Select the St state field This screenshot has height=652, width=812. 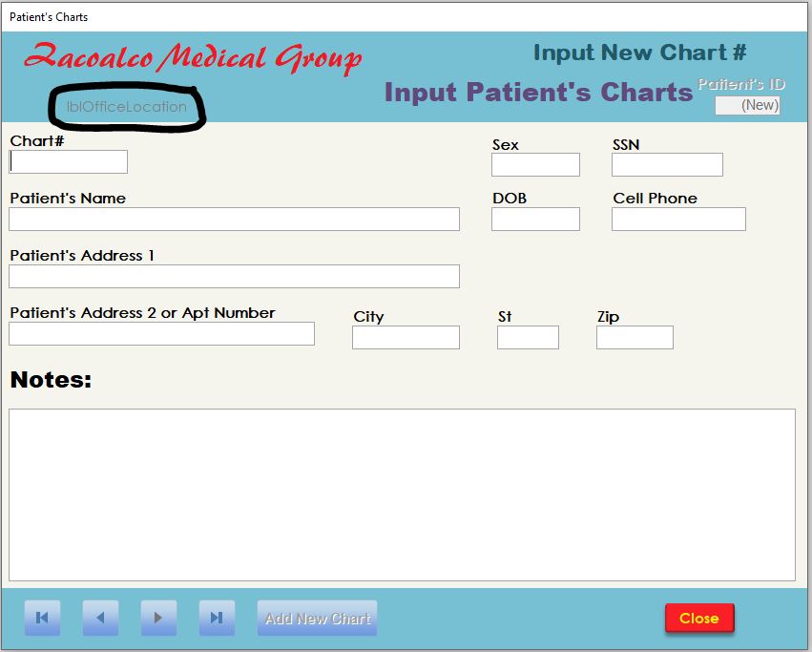coord(528,337)
